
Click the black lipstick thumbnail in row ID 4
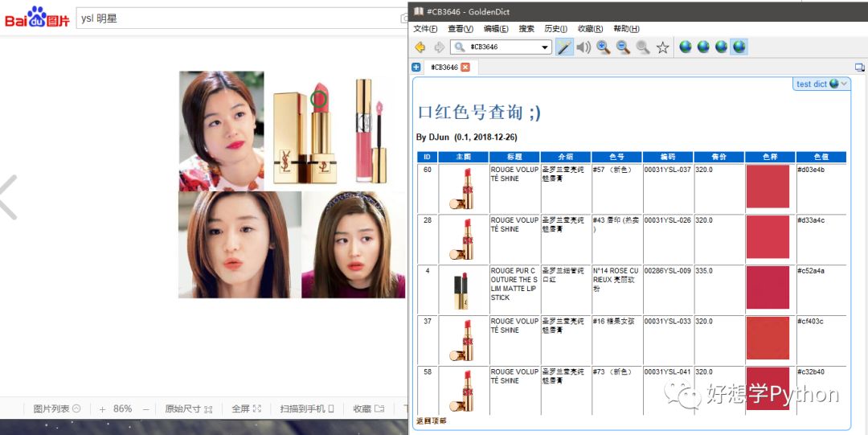(x=461, y=291)
